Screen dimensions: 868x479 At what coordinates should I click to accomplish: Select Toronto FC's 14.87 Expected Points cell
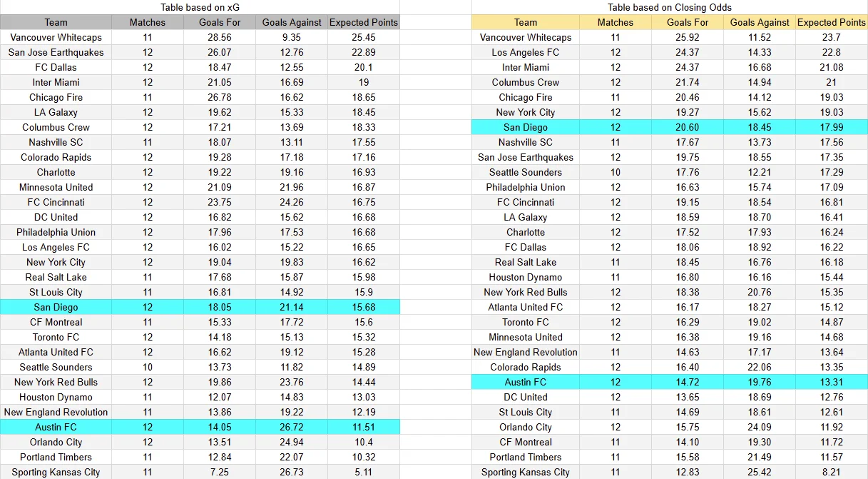coord(832,322)
